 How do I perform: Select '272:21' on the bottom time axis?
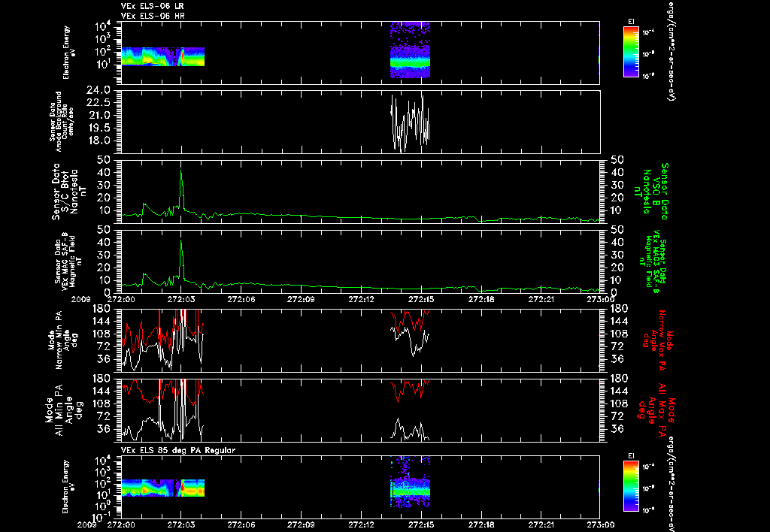click(541, 524)
